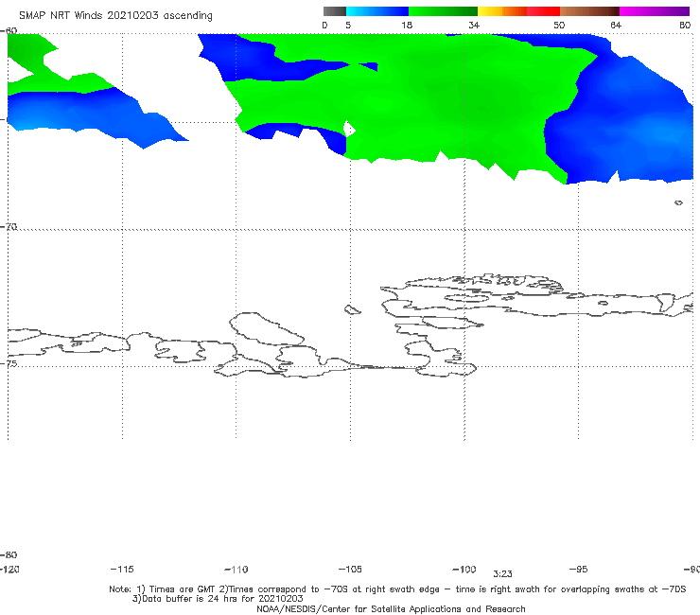Click the red segment of the colorbar
Image resolution: width=700 pixels, height=615 pixels.
tap(543, 11)
